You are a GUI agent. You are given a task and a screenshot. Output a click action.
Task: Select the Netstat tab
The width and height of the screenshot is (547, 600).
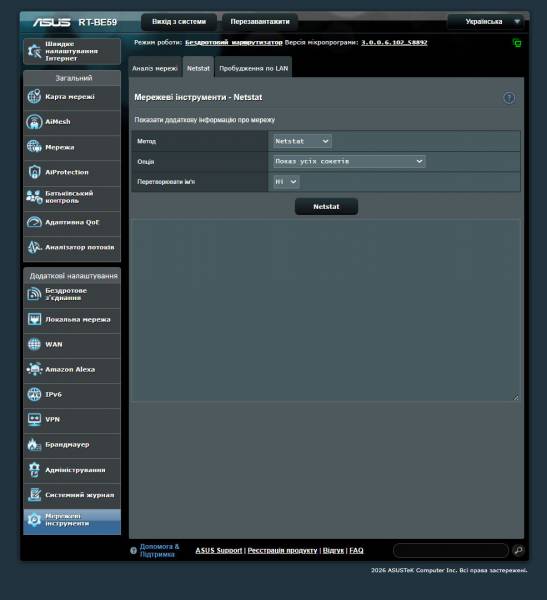click(x=198, y=68)
